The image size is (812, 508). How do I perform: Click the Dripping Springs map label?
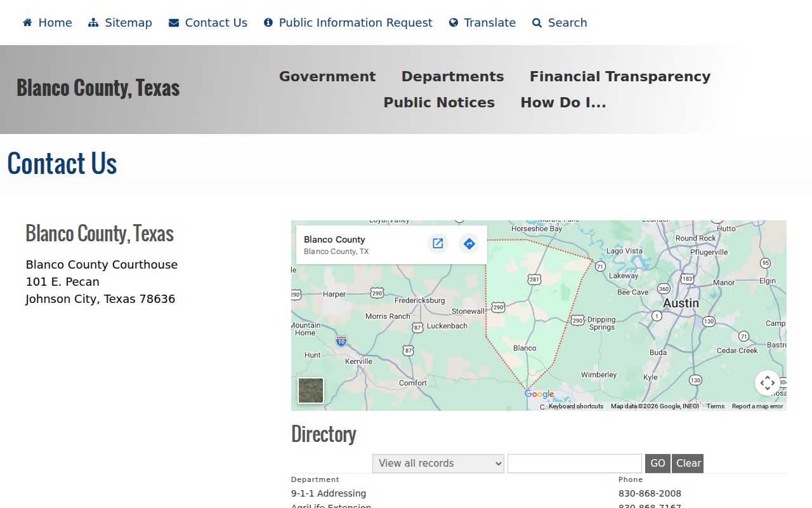(601, 323)
